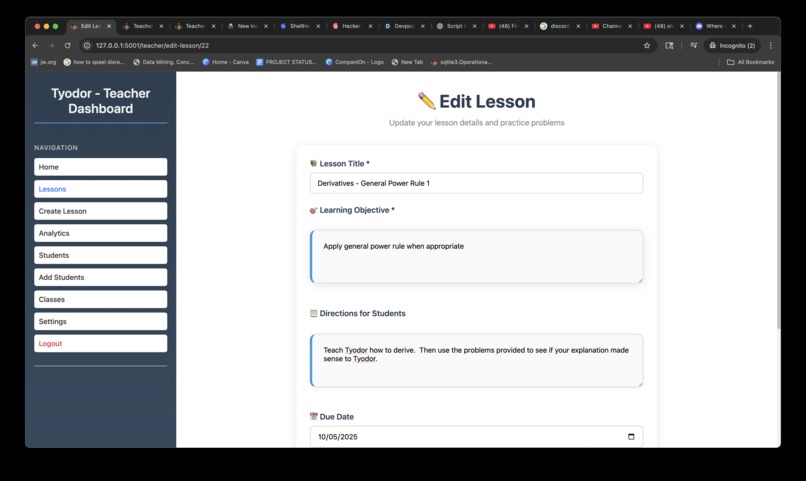Viewport: 806px width, 481px height.
Task: Click the calendar icon in Due Date field
Action: (631, 436)
